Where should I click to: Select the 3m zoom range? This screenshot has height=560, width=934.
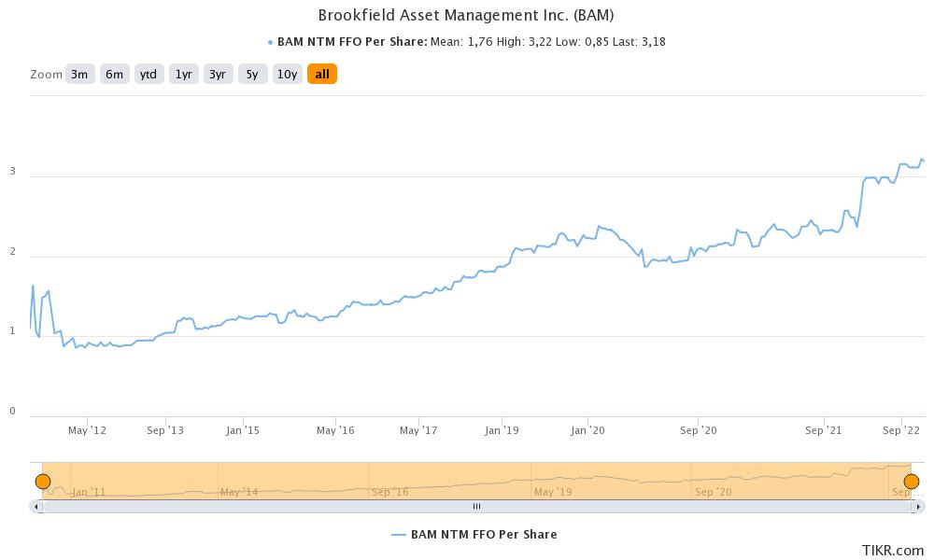79,75
